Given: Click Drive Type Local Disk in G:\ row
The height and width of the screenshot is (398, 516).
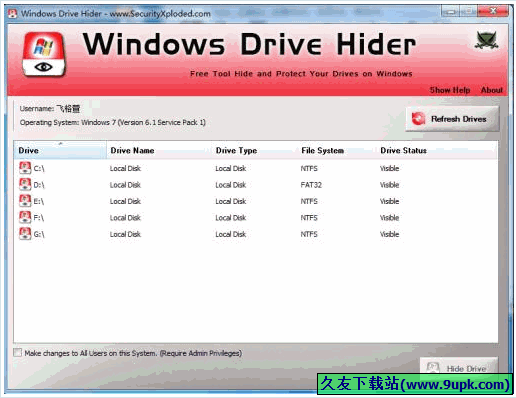Looking at the screenshot, I should coord(231,234).
